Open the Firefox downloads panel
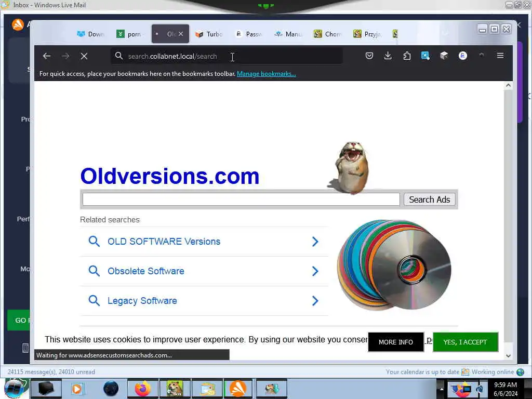 (388, 56)
